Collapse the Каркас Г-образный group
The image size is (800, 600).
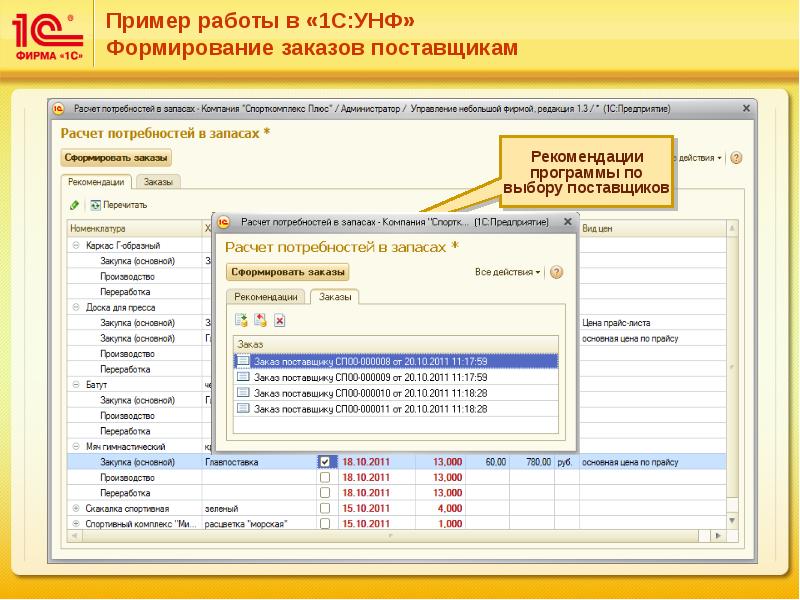(76, 245)
